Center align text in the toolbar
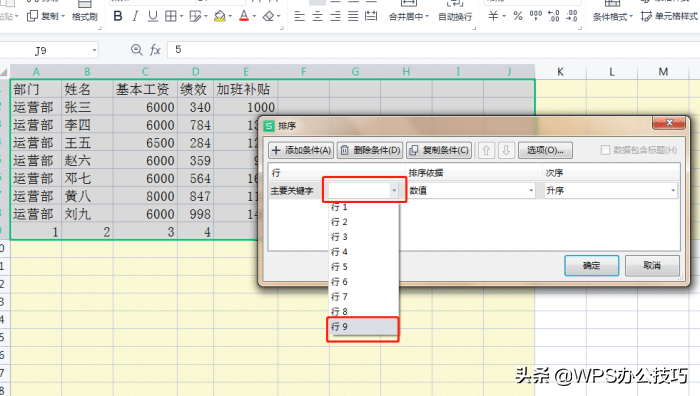This screenshot has height=396, width=700. [317, 17]
